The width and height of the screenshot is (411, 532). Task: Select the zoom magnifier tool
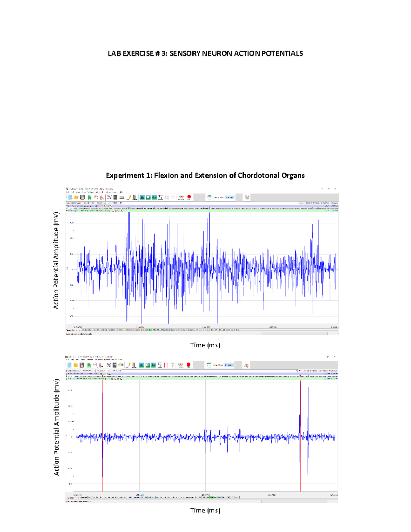96,197
